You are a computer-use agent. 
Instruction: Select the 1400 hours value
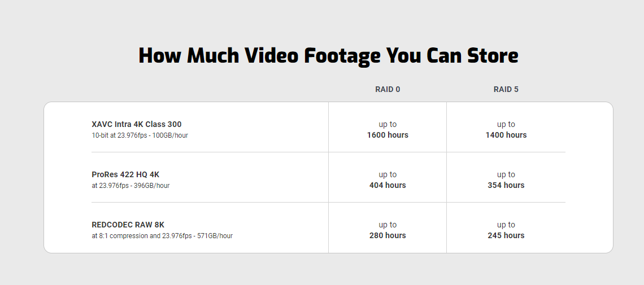(506, 135)
